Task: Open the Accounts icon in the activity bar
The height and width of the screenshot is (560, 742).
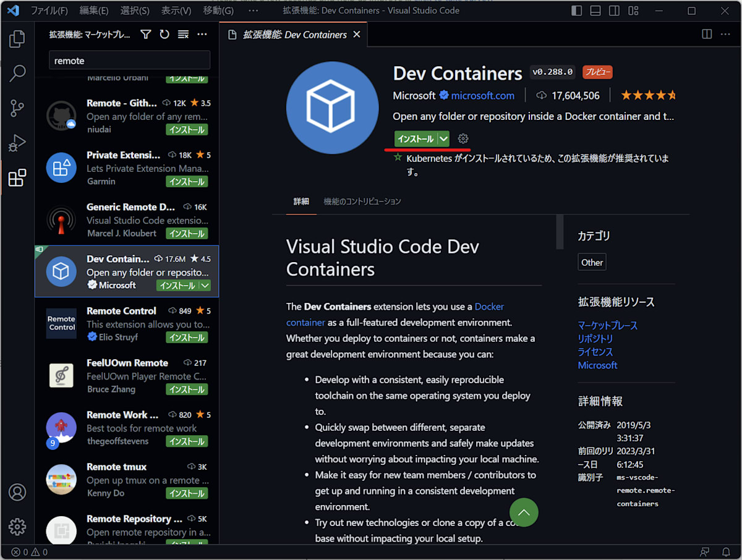Action: 17,492
